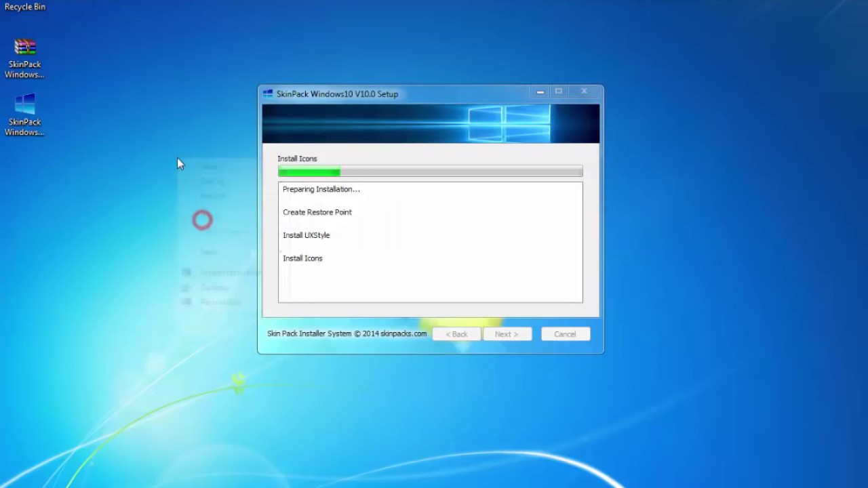The width and height of the screenshot is (868, 488).
Task: Close the SkinPack Windows10 setup window
Action: (x=584, y=91)
